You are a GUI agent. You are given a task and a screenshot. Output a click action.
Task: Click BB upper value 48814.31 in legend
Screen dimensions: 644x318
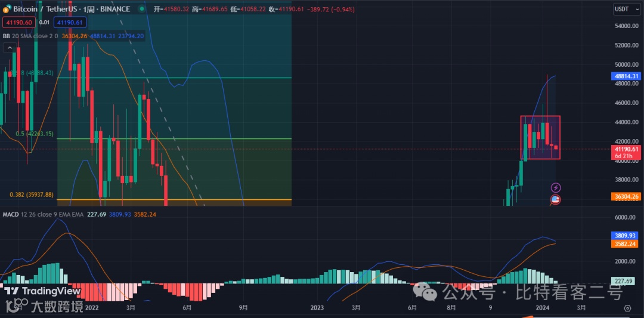(x=104, y=36)
